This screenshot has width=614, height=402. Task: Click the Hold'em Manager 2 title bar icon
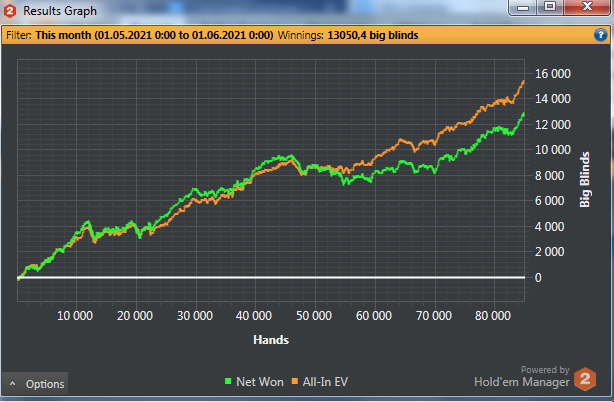[10, 11]
